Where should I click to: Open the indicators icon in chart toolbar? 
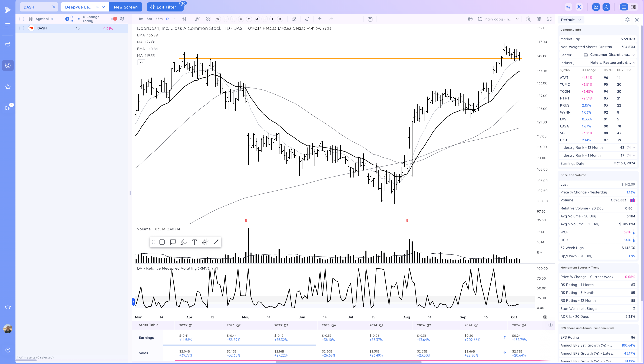pyautogui.click(x=198, y=19)
